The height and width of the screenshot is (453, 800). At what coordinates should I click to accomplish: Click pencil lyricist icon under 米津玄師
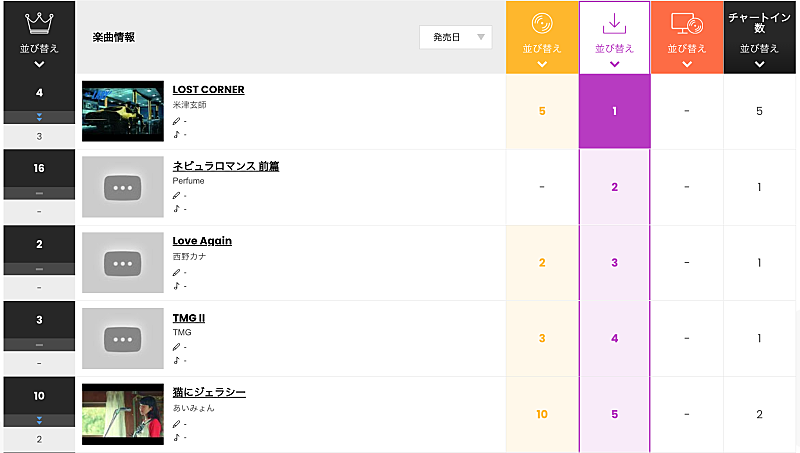177,120
